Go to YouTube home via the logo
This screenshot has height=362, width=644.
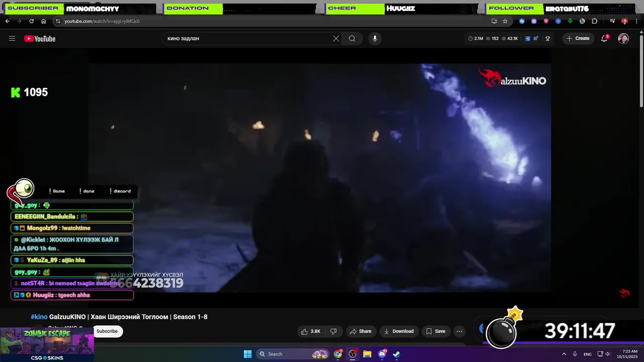tap(40, 39)
